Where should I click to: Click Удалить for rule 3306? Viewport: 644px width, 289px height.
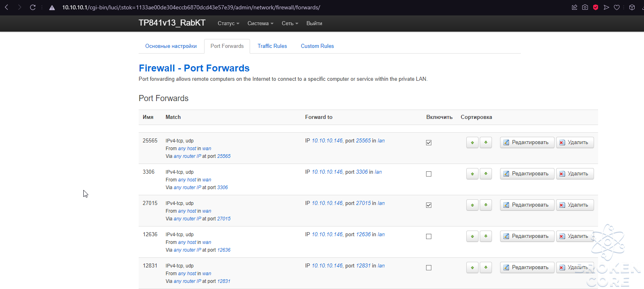point(575,174)
